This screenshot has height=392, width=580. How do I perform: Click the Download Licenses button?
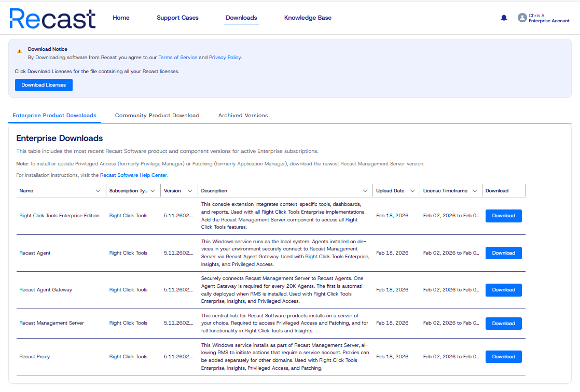[44, 85]
